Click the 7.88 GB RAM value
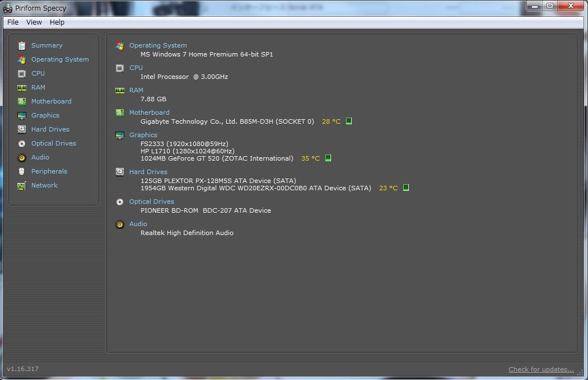Screen dimensions: 588x380 (153, 99)
